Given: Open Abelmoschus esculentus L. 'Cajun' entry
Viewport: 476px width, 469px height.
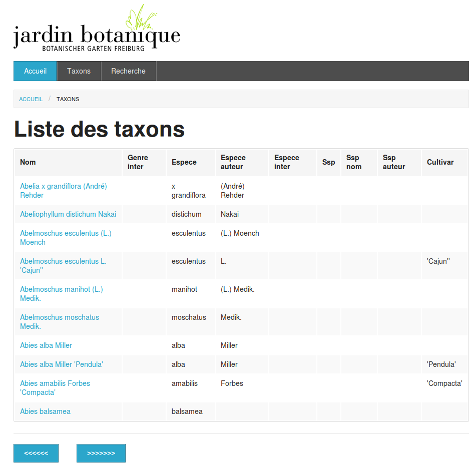Looking at the screenshot, I should point(63,266).
